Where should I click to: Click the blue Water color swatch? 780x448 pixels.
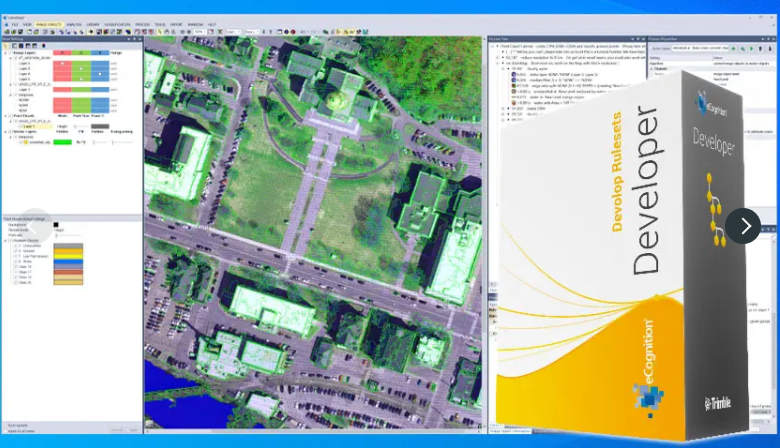pyautogui.click(x=68, y=262)
